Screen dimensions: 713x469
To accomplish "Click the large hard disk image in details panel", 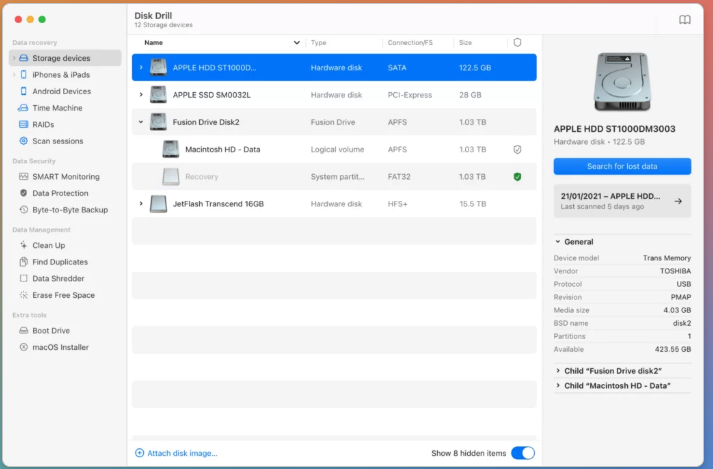I will click(x=622, y=81).
